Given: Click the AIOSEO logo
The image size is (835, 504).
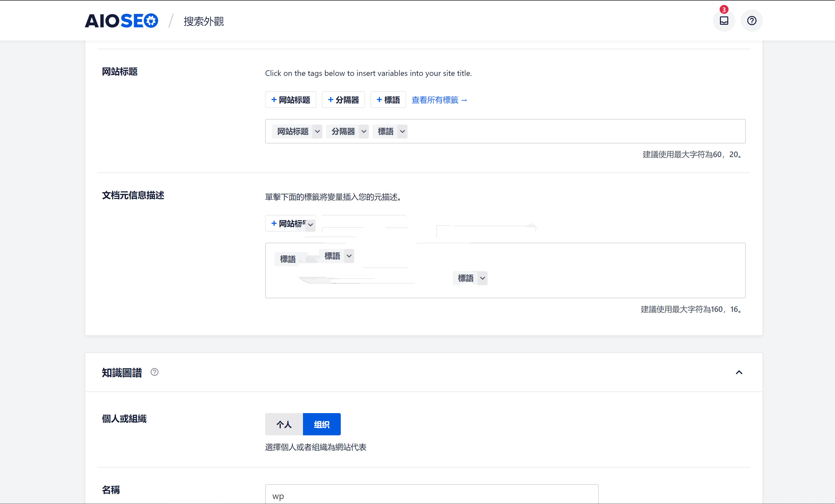Looking at the screenshot, I should tap(121, 21).
